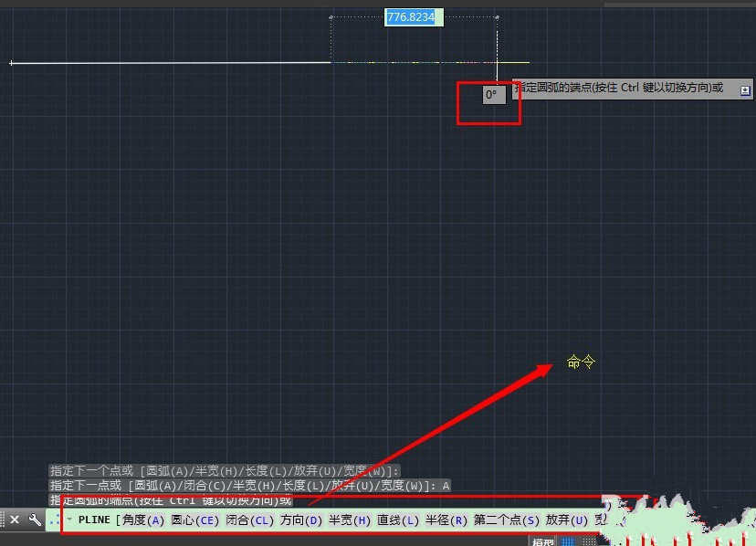
Task: Open command line customize wrench
Action: (x=35, y=520)
